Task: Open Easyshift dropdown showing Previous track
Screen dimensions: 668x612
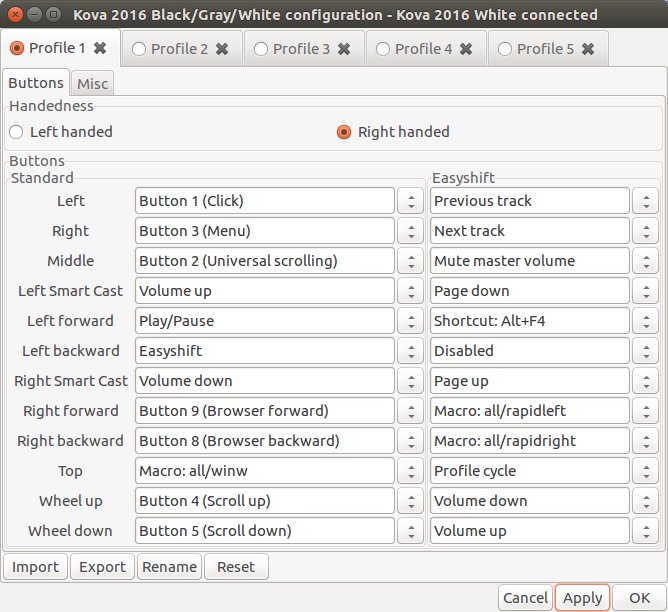Action: pyautogui.click(x=530, y=201)
